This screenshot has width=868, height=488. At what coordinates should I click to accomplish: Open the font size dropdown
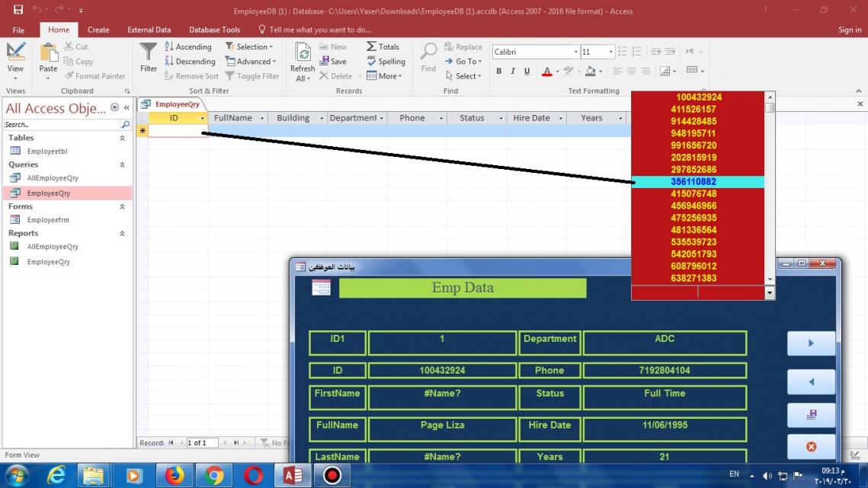(610, 52)
